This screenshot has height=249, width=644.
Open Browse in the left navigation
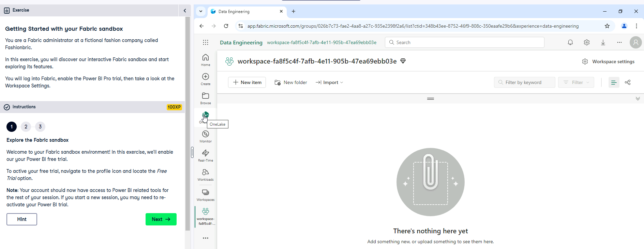point(206,98)
